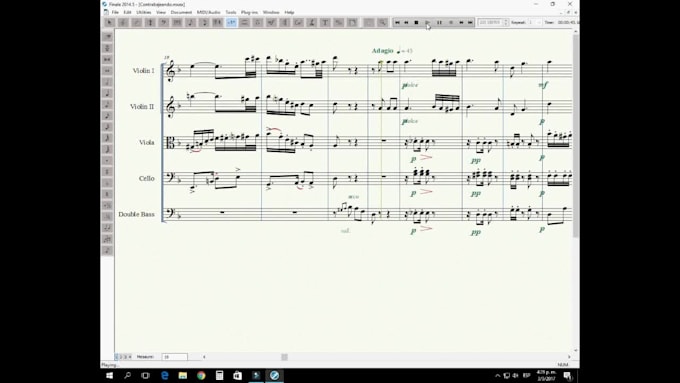Open the MIDI/Audio menu
The image size is (680, 383).
pyautogui.click(x=209, y=12)
